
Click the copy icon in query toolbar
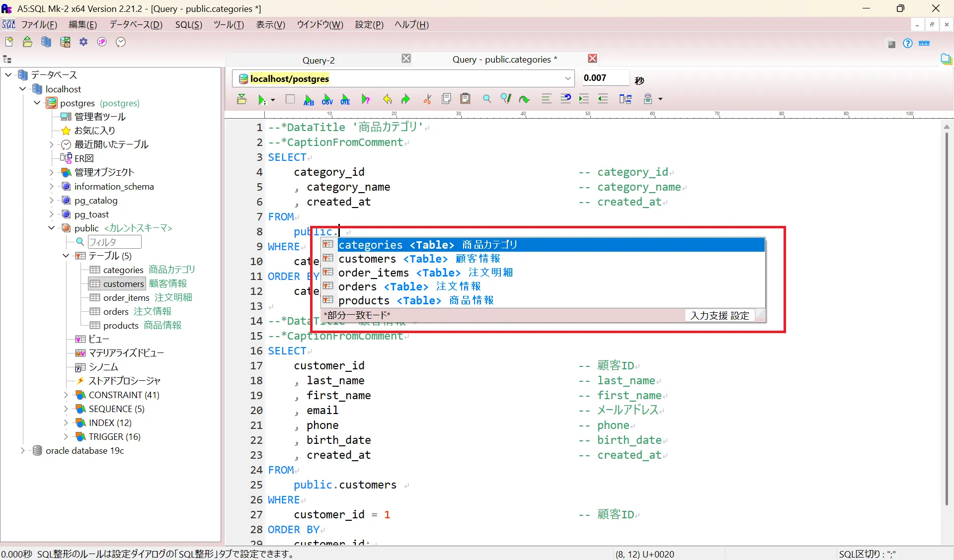pyautogui.click(x=446, y=99)
